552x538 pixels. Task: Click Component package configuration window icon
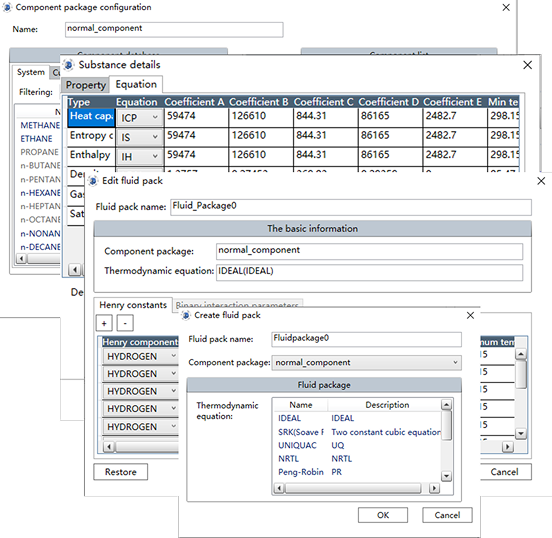coord(7,7)
